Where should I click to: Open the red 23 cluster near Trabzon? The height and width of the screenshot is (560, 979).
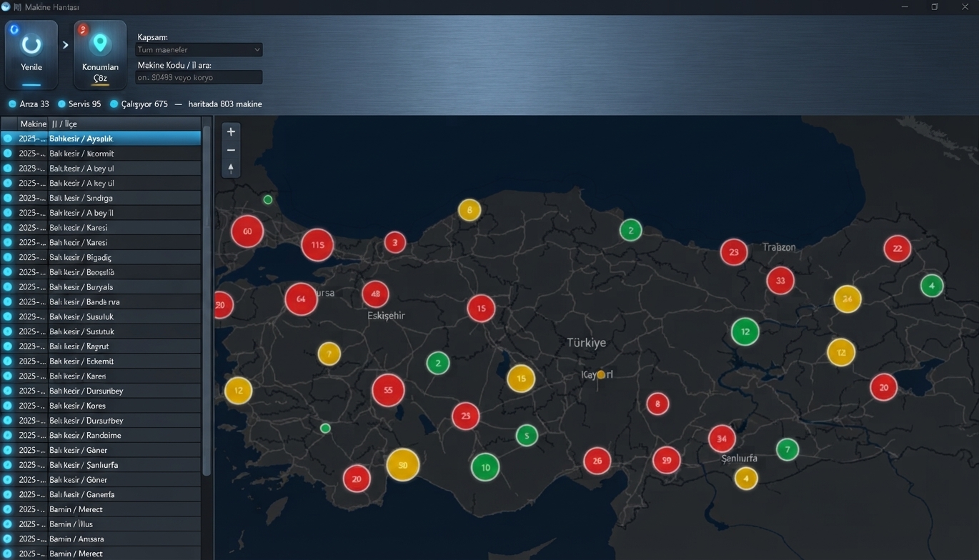pos(734,252)
